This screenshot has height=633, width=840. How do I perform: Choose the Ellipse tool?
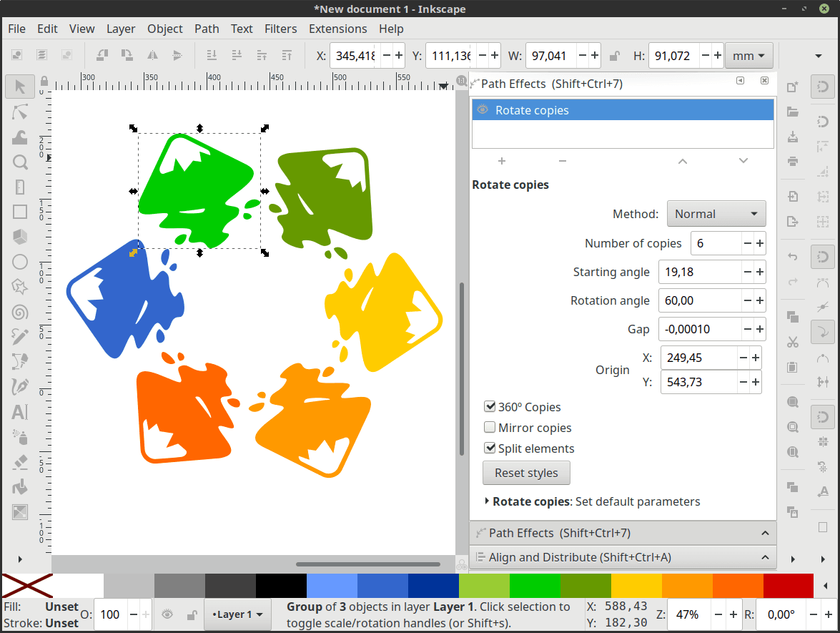pos(20,262)
